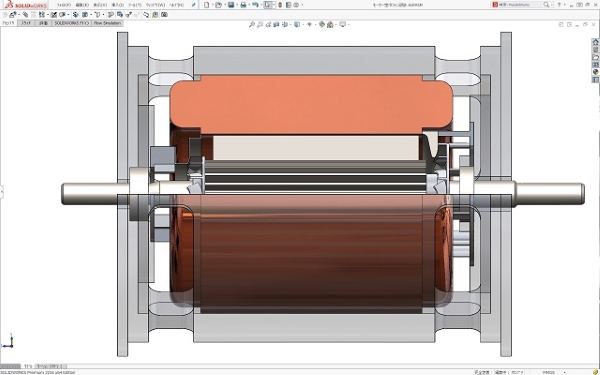Open the Home icon in right task pane

(x=595, y=42)
